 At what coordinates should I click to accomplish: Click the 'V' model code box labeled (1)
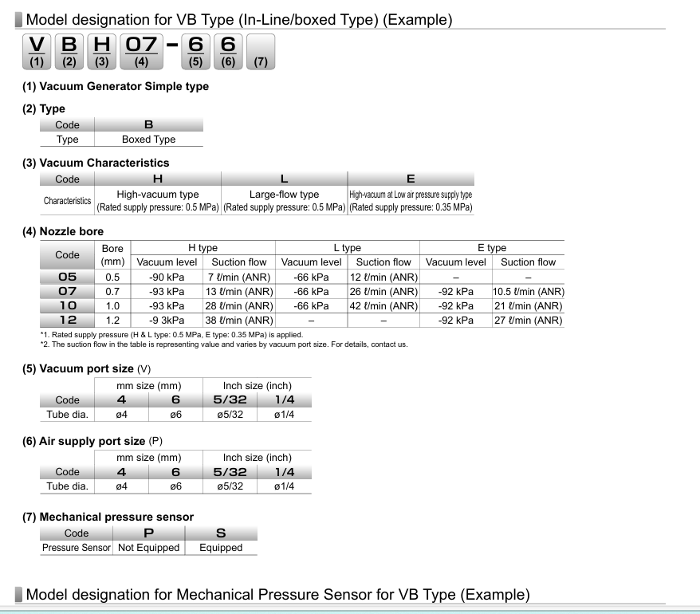[36, 51]
